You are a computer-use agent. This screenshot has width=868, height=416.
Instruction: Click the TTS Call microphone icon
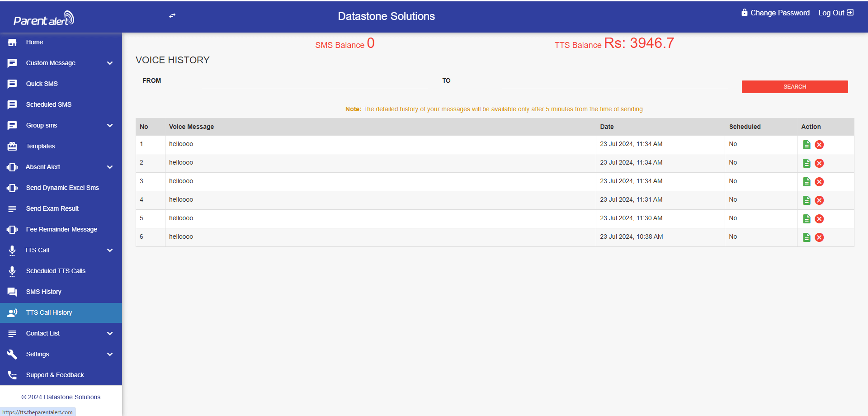coord(12,251)
